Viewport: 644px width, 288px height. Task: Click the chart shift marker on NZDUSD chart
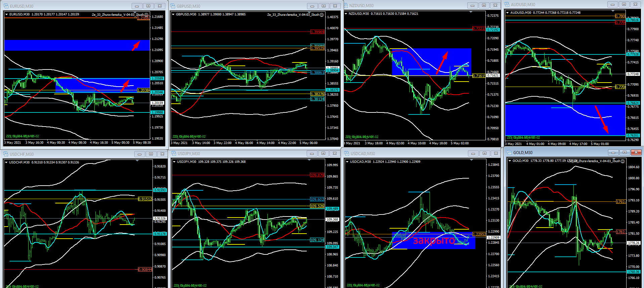pos(471,12)
